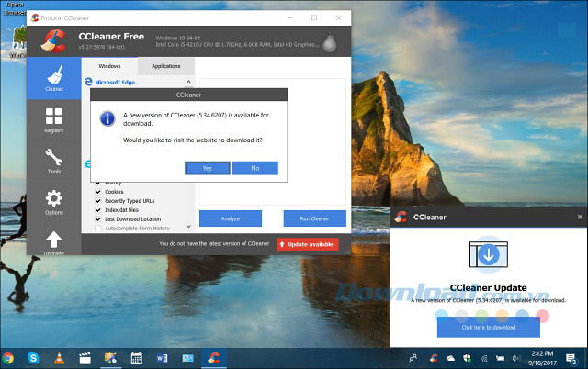Open Movies clapperboard app from taskbar
This screenshot has width=588, height=369.
click(85, 359)
